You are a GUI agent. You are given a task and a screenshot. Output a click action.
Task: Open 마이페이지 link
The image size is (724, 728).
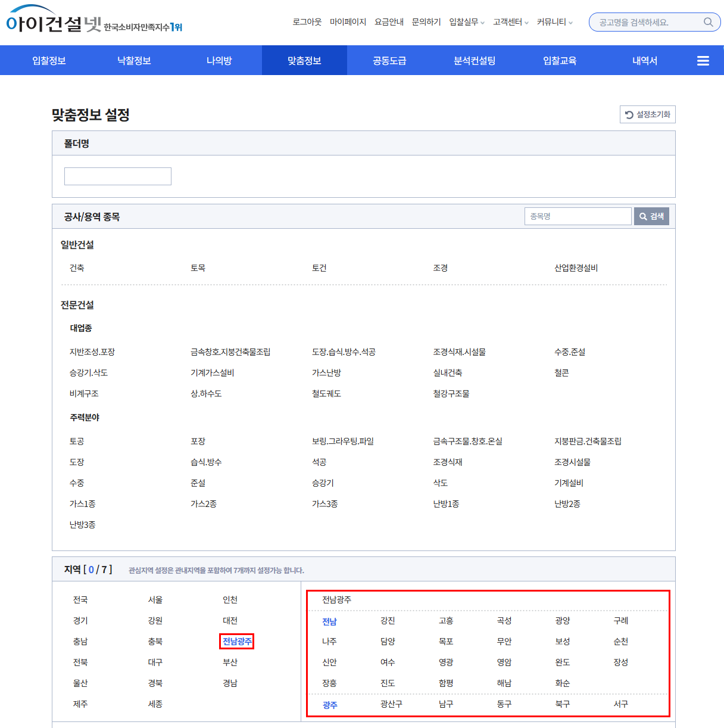(x=348, y=22)
